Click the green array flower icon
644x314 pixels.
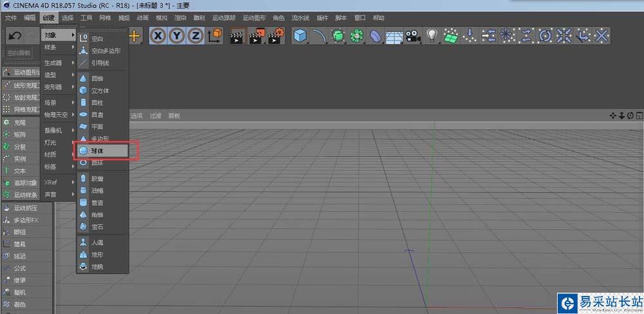[x=357, y=36]
